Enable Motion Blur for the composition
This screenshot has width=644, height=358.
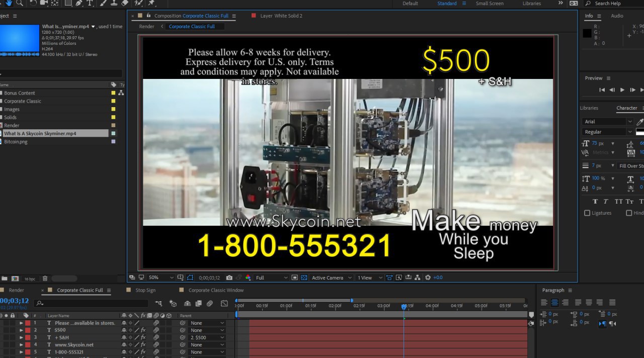pyautogui.click(x=210, y=303)
